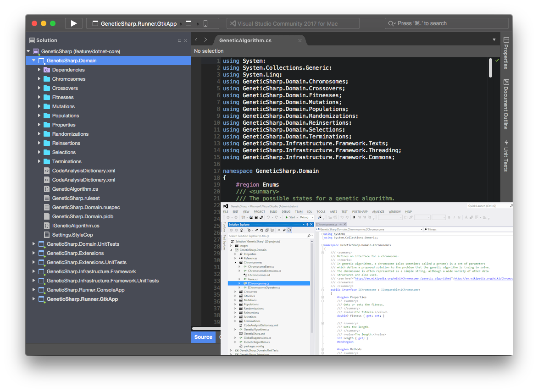Click the 'Press ⌘. to search' box
Viewport: 538px width, 392px height.
(x=446, y=23)
